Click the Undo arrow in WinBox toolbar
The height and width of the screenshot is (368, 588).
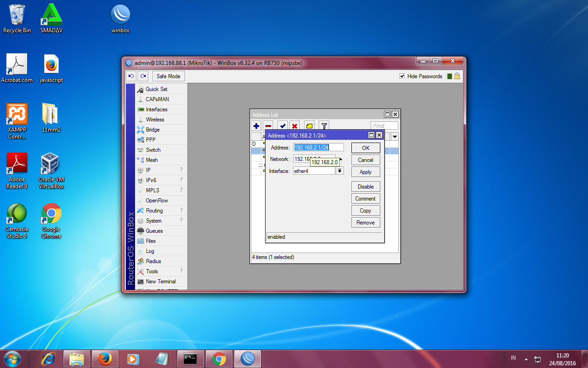tap(131, 76)
